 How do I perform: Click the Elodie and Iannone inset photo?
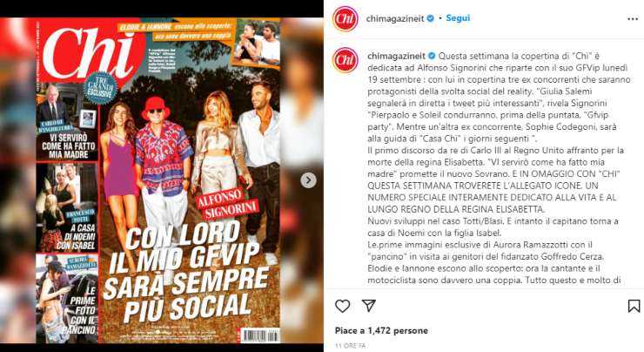[256, 44]
